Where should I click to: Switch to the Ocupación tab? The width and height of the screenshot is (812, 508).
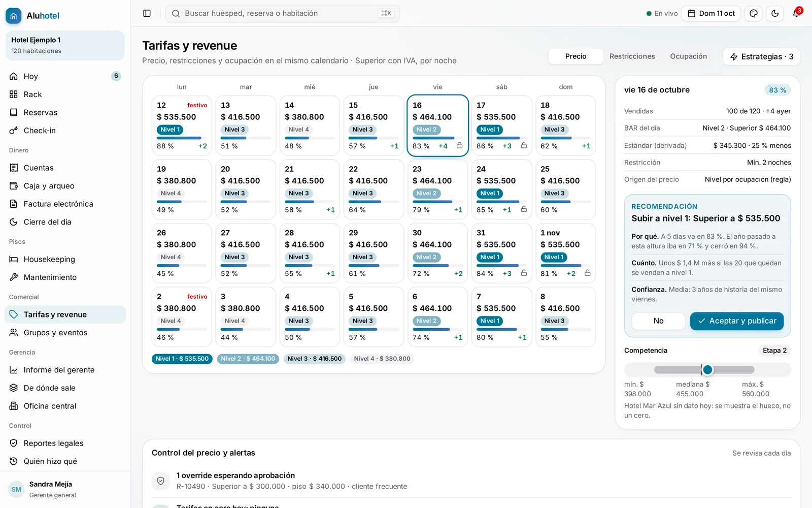pos(688,56)
